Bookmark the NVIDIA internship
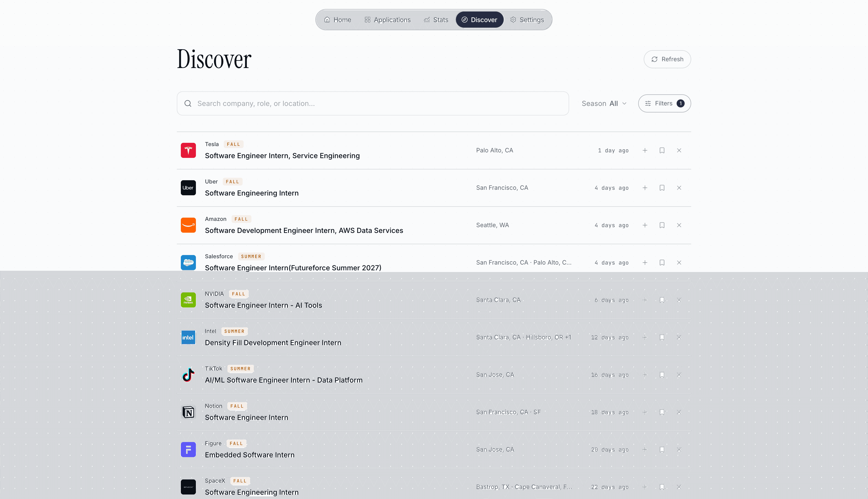This screenshot has width=868, height=499. [x=662, y=300]
